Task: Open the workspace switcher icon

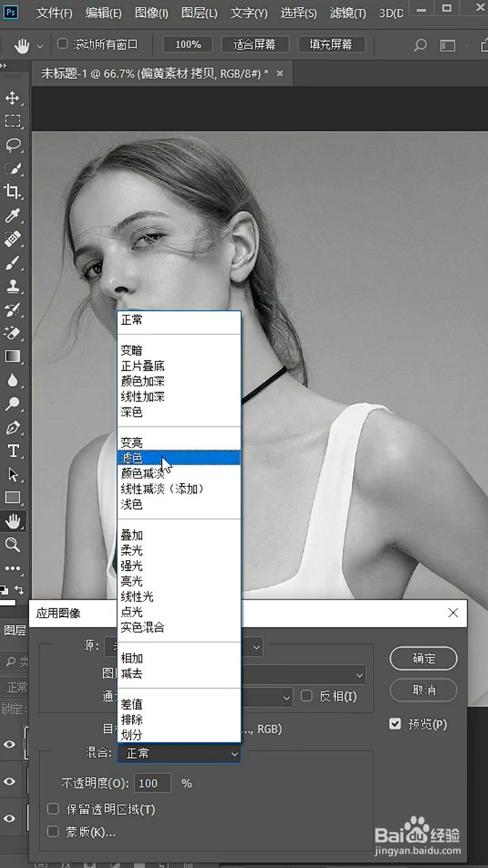Action: point(448,45)
